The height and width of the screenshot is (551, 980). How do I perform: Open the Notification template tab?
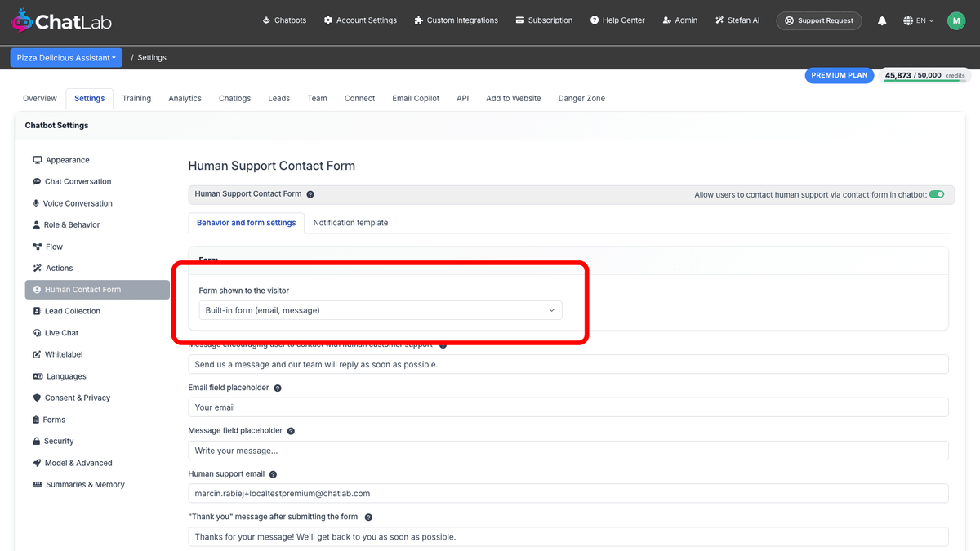click(x=350, y=223)
